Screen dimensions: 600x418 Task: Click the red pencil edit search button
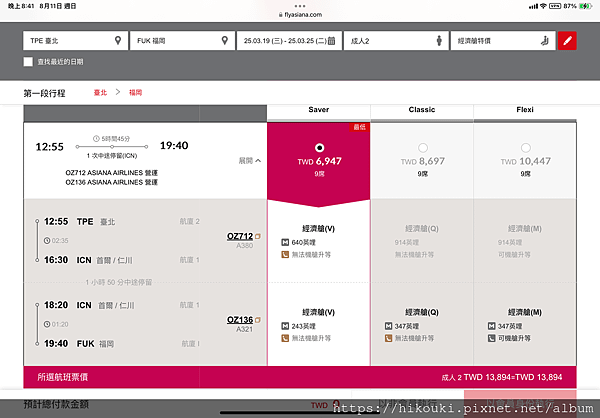(567, 41)
